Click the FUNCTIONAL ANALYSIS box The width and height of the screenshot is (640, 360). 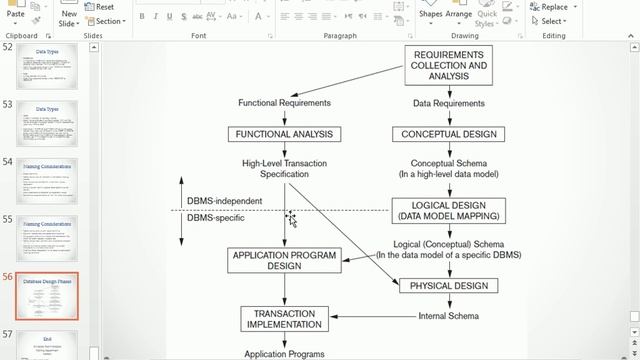[284, 134]
